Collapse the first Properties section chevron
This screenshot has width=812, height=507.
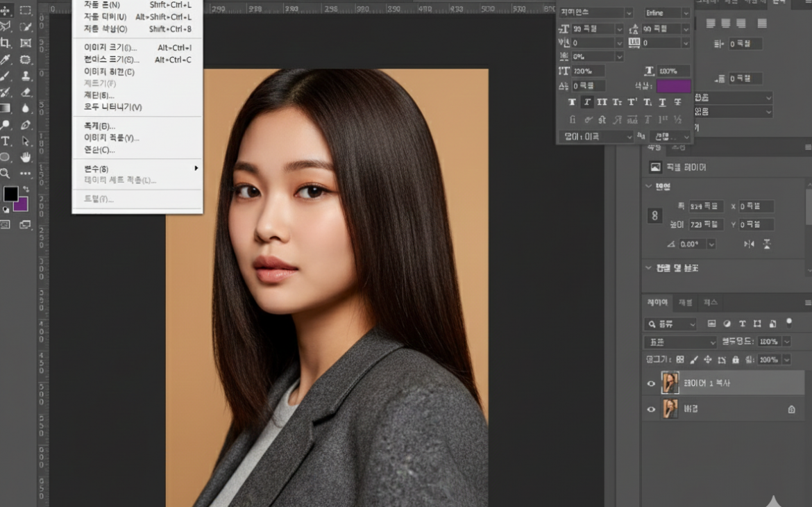click(649, 186)
